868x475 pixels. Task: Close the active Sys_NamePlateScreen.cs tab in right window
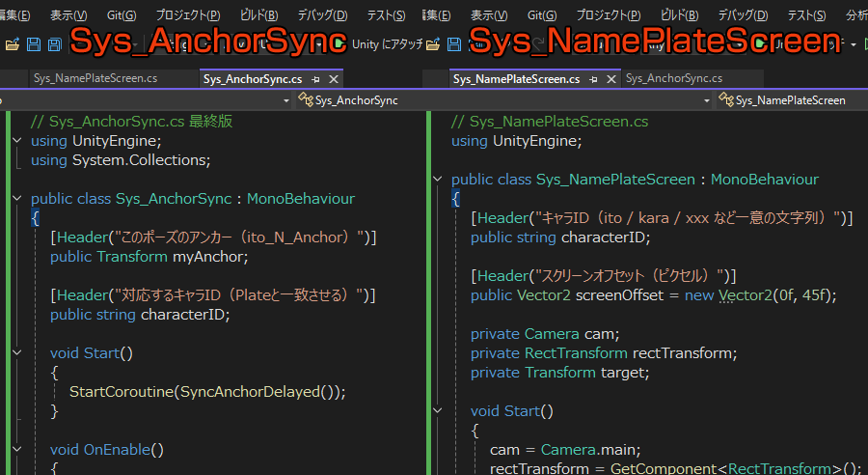pos(610,79)
